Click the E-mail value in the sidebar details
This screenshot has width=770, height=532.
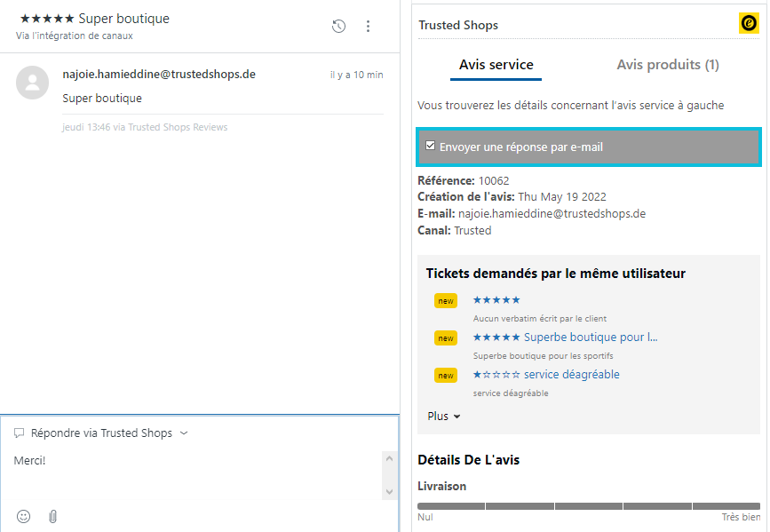click(x=552, y=214)
